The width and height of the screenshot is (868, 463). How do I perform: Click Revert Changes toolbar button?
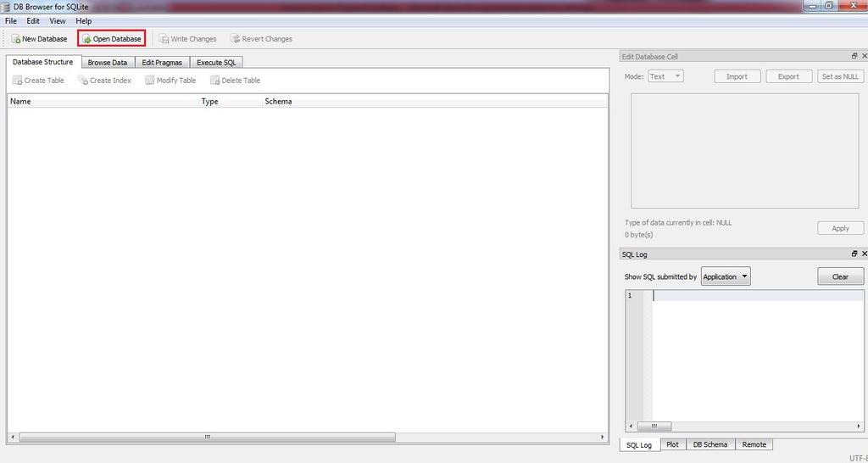261,39
